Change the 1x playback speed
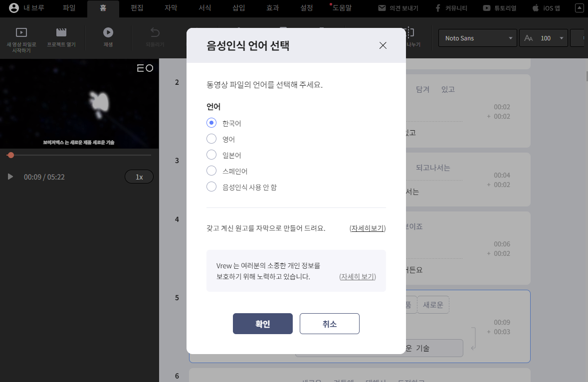The image size is (588, 382). (139, 177)
